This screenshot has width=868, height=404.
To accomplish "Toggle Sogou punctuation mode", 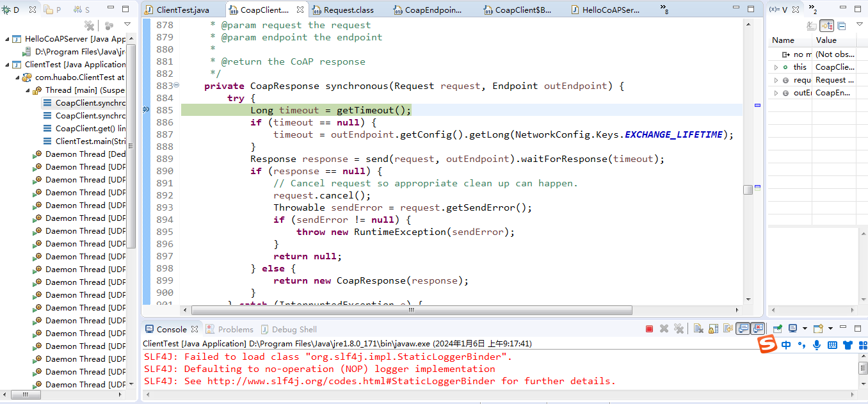I will click(x=801, y=345).
